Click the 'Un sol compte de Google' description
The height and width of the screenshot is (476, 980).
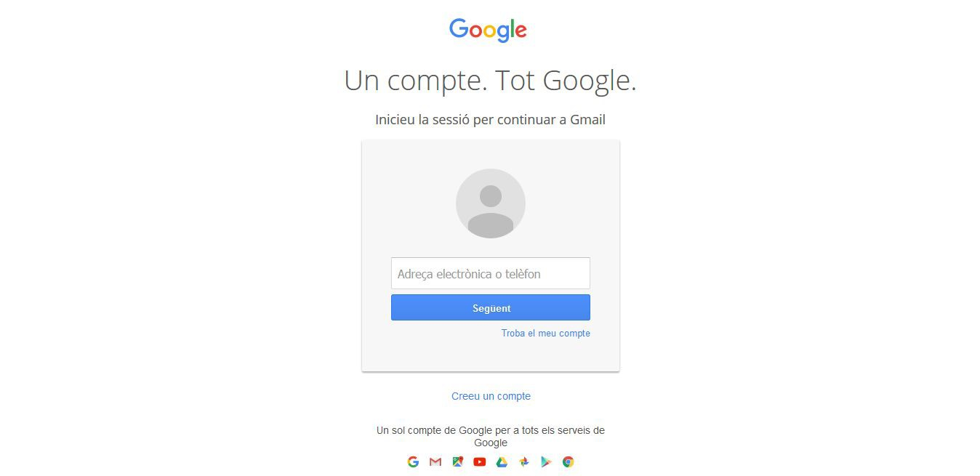[x=491, y=436]
